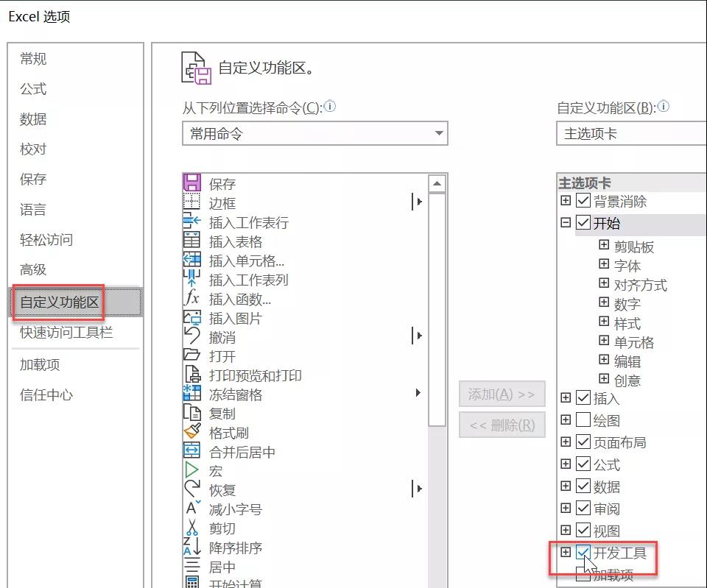The height and width of the screenshot is (588, 707).
Task: Click the 添加(A) >> button
Action: click(502, 394)
